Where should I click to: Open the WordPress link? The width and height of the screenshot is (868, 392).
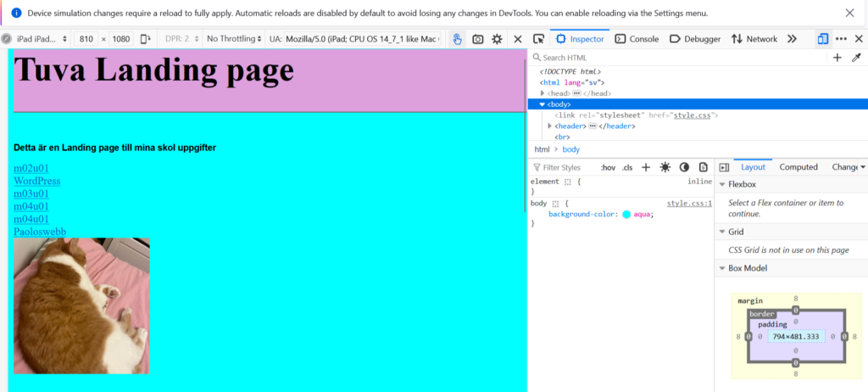(x=36, y=181)
